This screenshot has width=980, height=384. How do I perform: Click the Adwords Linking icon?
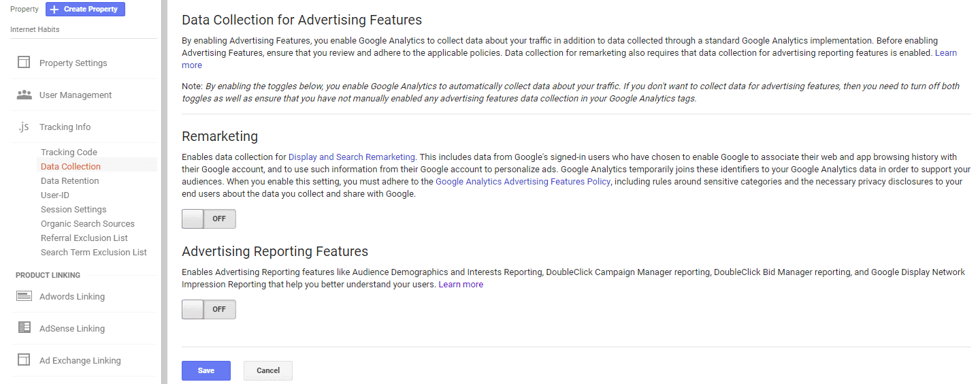tap(24, 296)
